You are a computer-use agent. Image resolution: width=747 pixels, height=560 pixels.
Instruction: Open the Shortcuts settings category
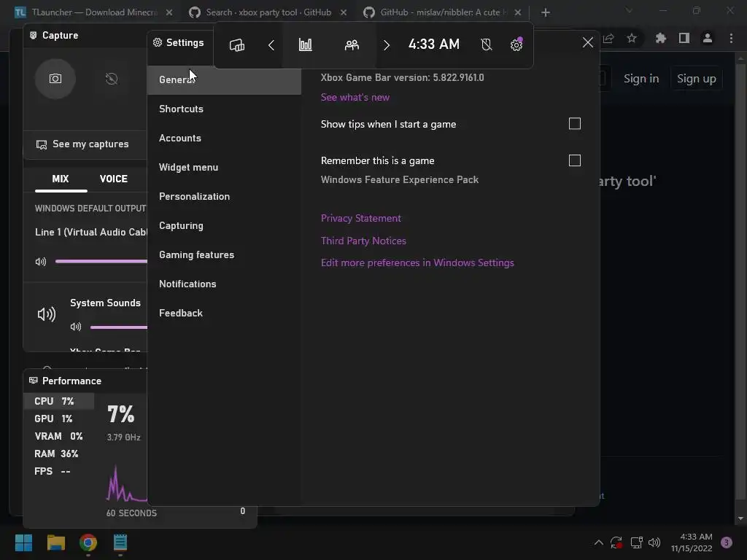(225, 109)
